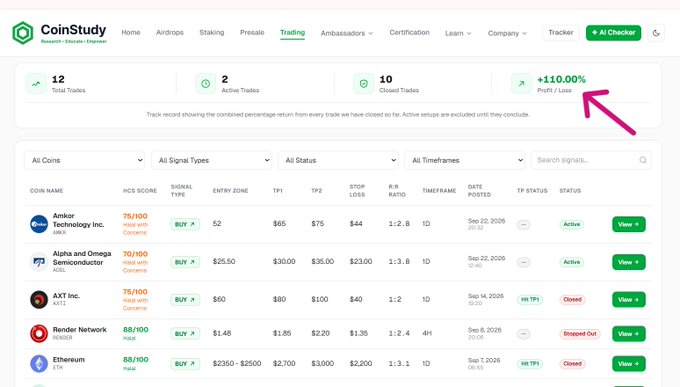The height and width of the screenshot is (387, 680).
Task: Click the Total Trades chart icon
Action: [x=36, y=84]
